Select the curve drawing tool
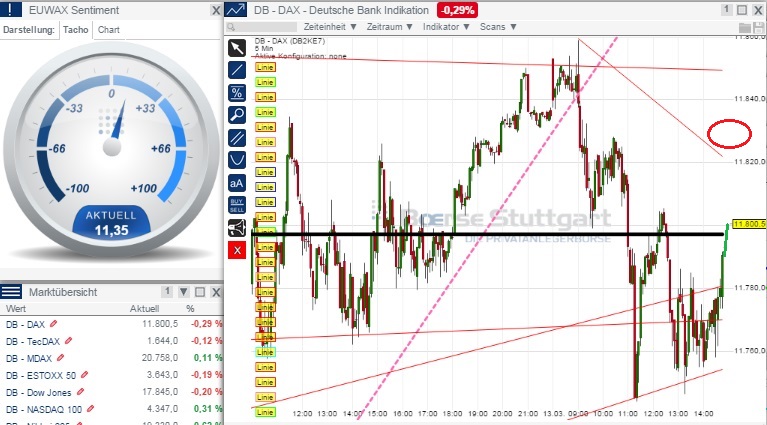This screenshot has height=425, width=767. pos(237,160)
